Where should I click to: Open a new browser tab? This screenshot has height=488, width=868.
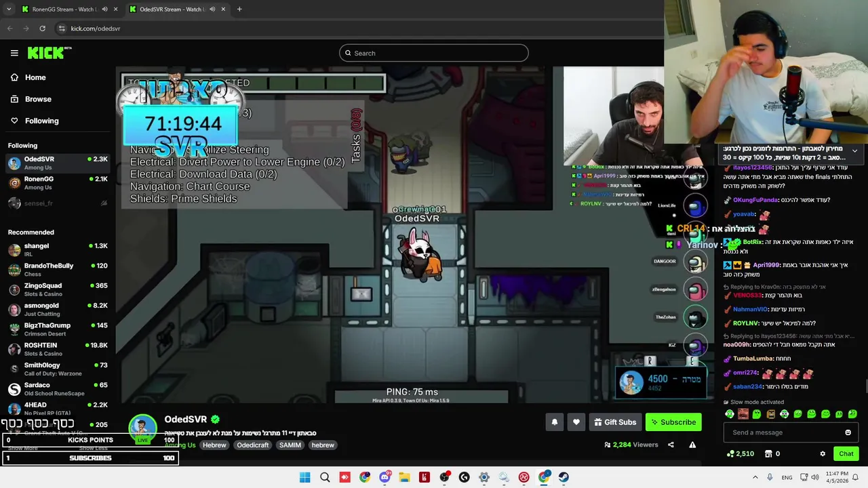(x=239, y=9)
